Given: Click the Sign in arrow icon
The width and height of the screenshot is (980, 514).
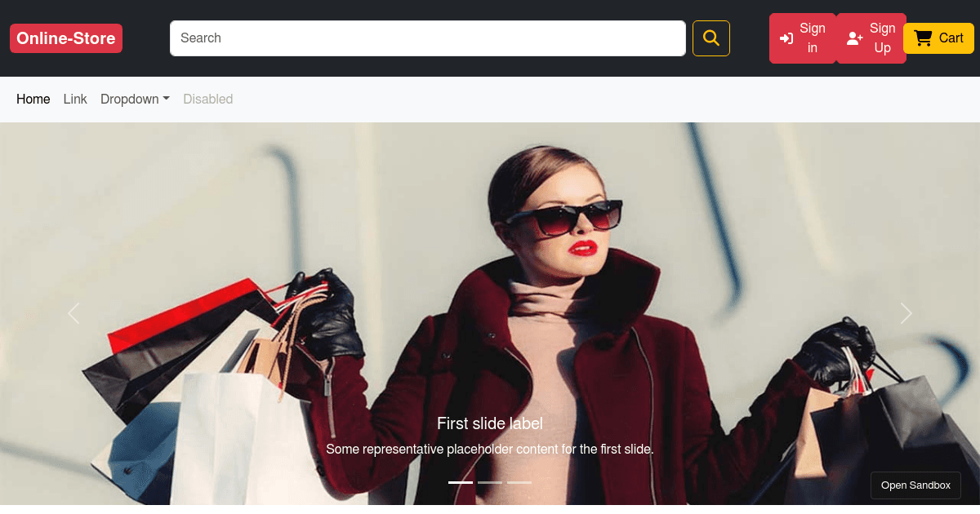Looking at the screenshot, I should 786,38.
